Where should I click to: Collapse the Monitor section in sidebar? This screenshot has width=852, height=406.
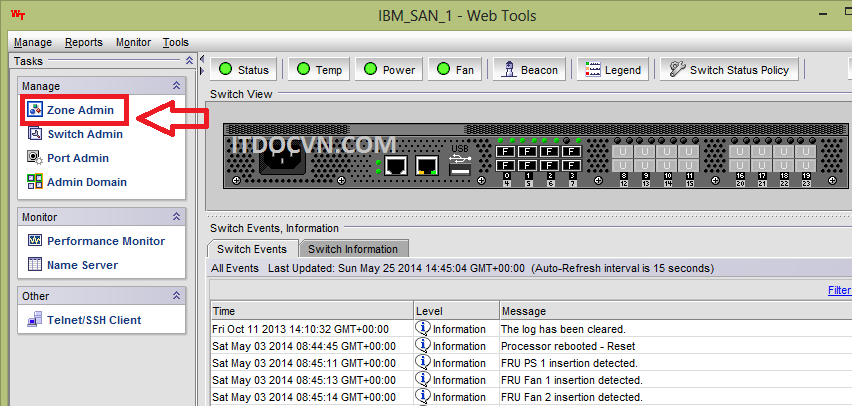pos(177,217)
